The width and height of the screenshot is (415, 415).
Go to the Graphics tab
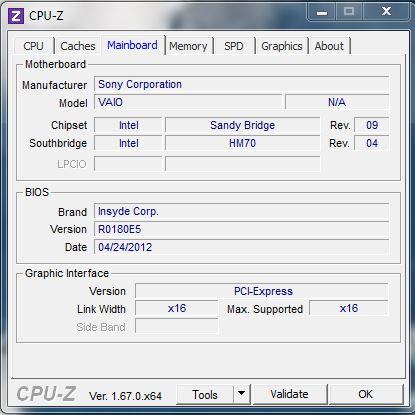(282, 46)
